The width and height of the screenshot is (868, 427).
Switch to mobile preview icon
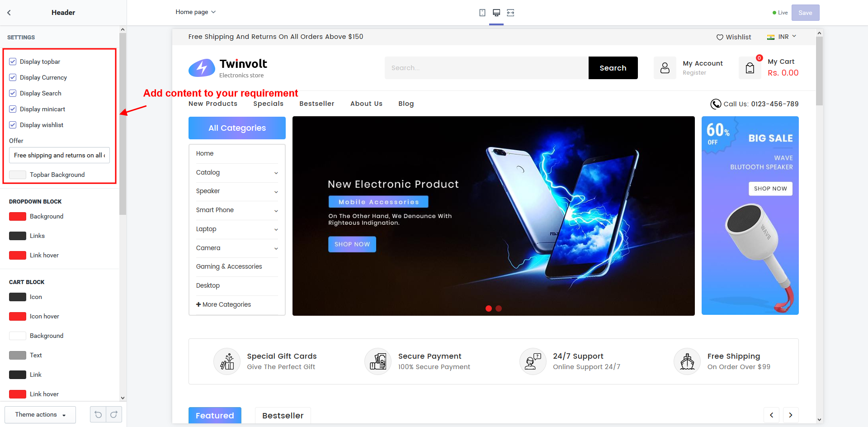pos(482,13)
